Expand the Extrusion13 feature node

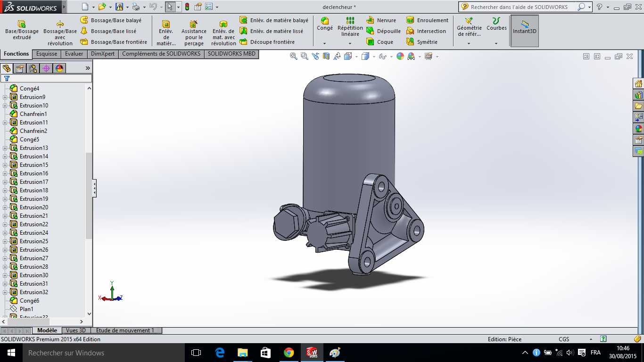tap(5, 148)
